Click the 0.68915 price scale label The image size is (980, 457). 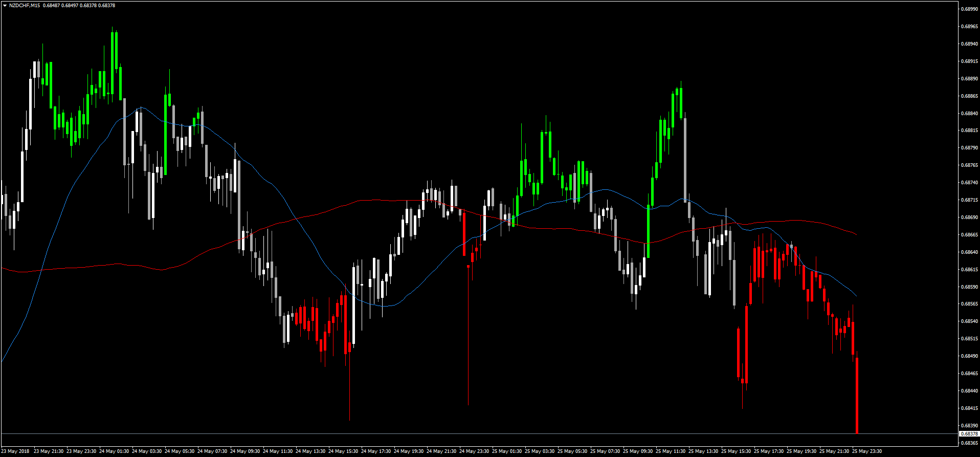click(969, 61)
